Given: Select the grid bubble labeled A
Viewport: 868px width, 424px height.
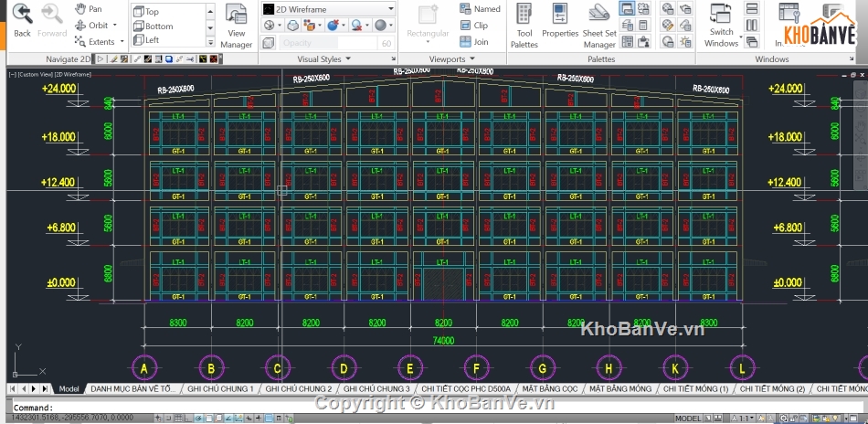Looking at the screenshot, I should tap(144, 368).
